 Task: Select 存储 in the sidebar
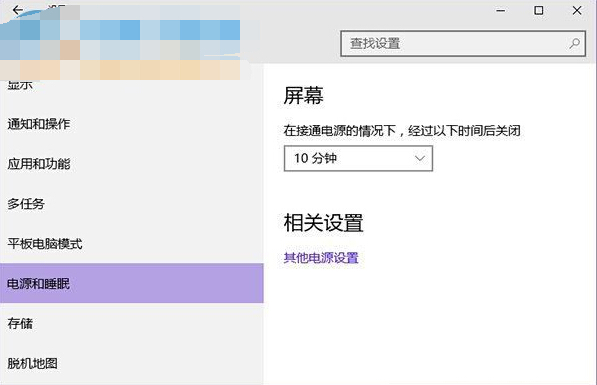132,323
